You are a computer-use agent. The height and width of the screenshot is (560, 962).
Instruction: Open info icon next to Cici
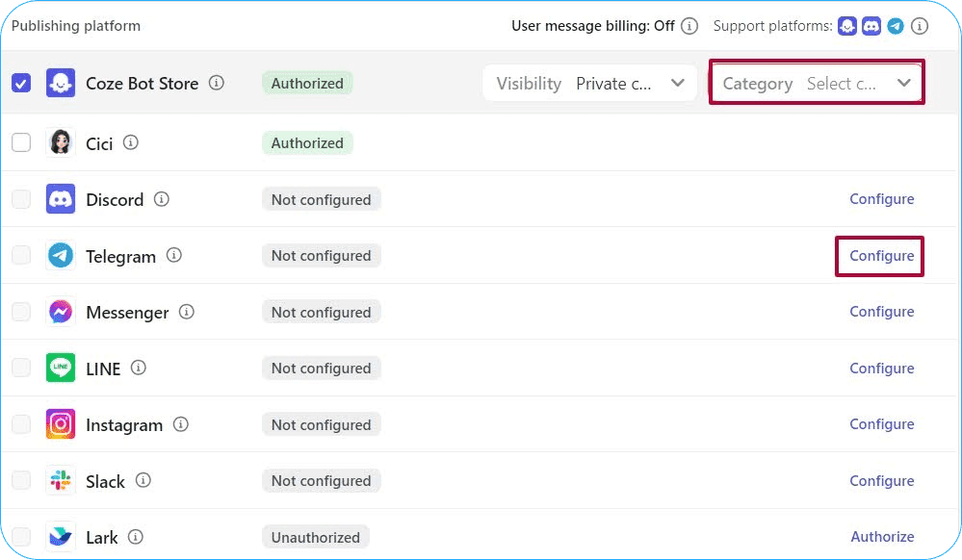(130, 142)
